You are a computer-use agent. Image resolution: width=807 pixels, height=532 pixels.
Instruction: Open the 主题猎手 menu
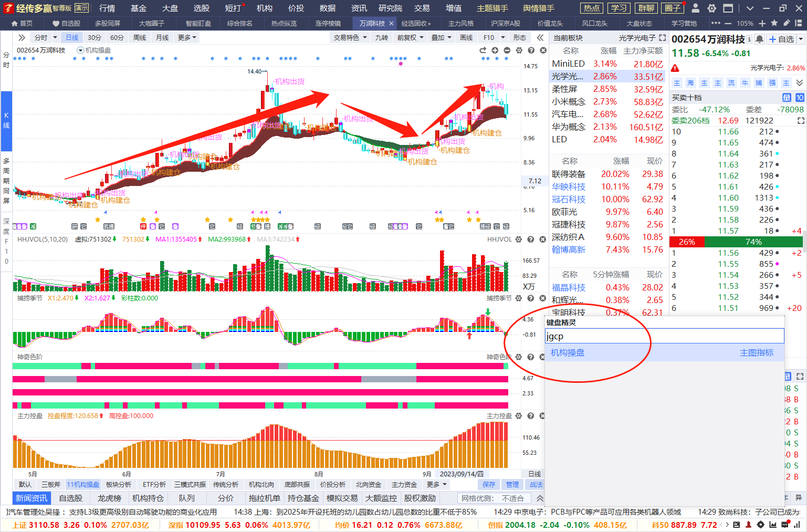click(x=492, y=8)
